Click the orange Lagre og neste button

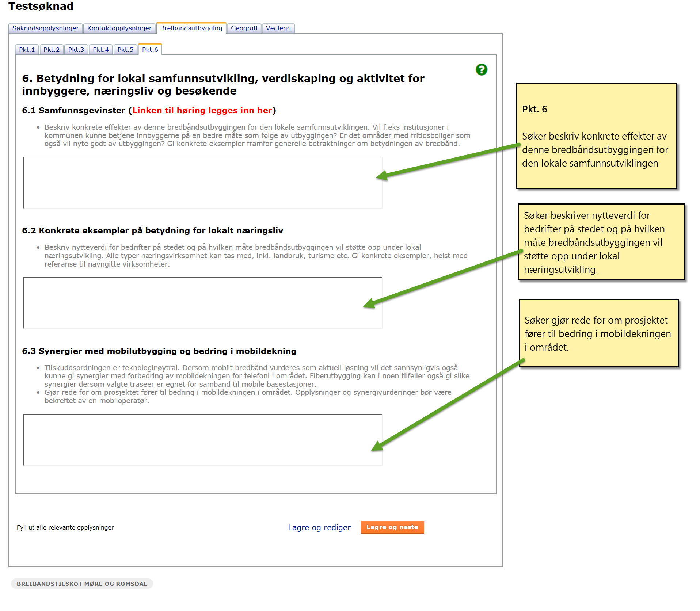[x=392, y=527]
